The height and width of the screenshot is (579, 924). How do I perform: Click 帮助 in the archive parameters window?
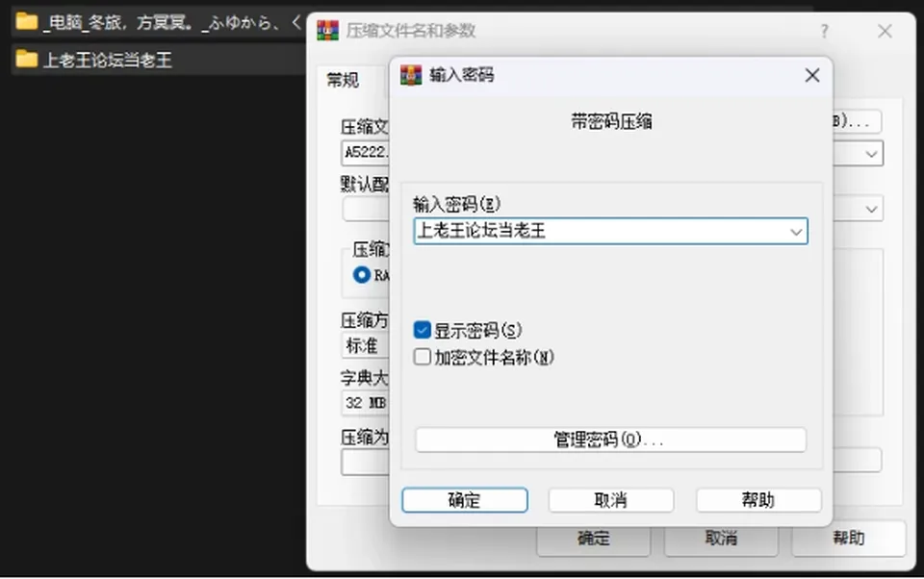coord(849,538)
